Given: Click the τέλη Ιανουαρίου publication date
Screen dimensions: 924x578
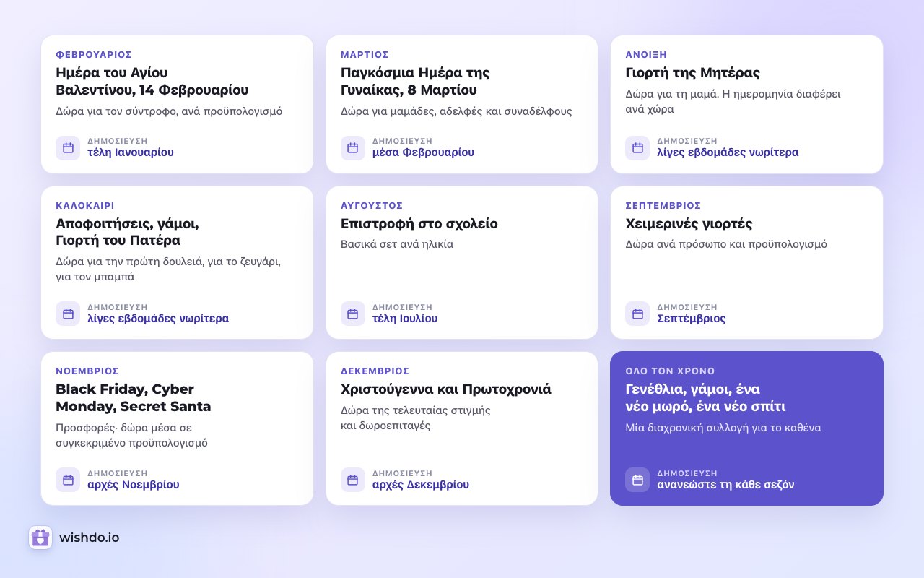Looking at the screenshot, I should tap(131, 152).
